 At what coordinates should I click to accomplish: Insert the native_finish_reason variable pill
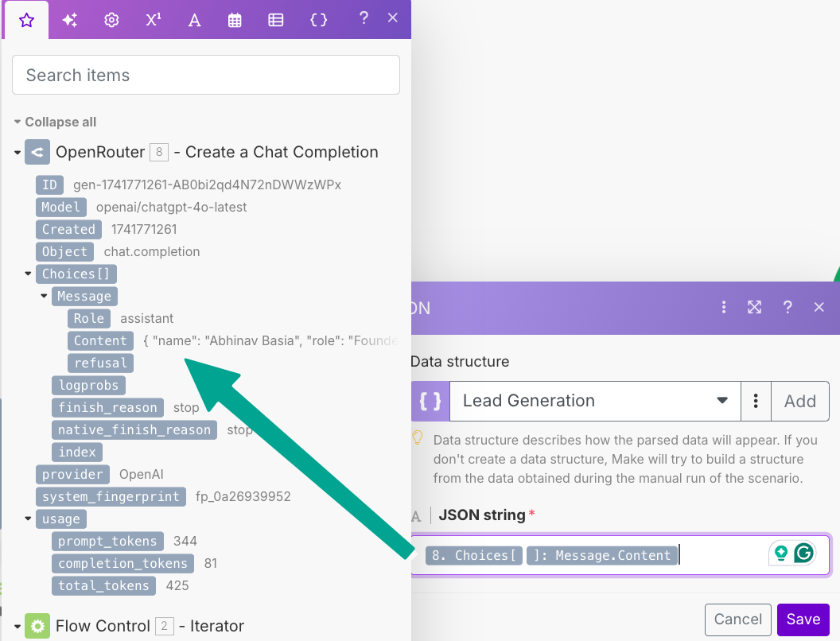click(x=134, y=430)
